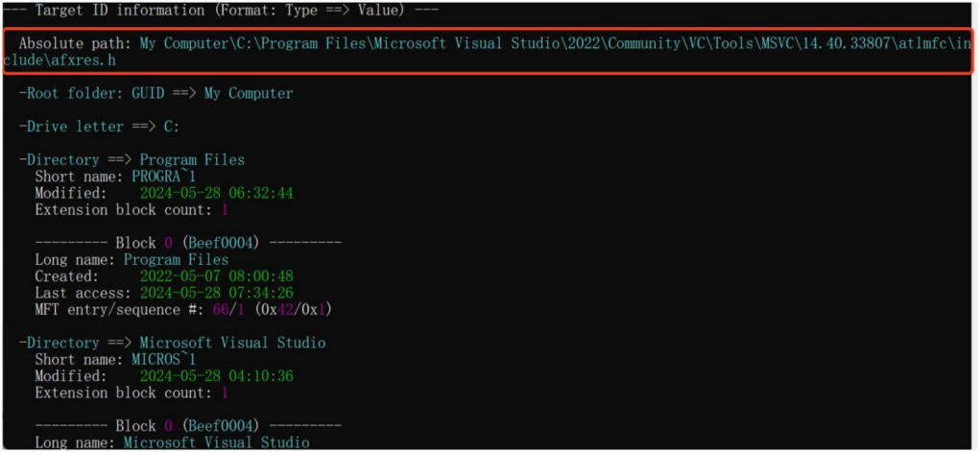Click the MFT entry/sequence 66/1 value
This screenshot has width=980, height=452.
228,309
